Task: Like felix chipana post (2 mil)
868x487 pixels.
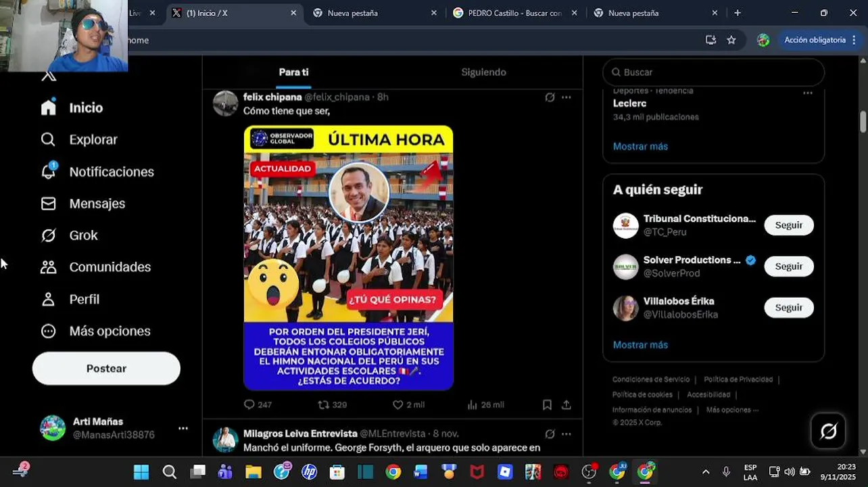Action: [x=409, y=404]
